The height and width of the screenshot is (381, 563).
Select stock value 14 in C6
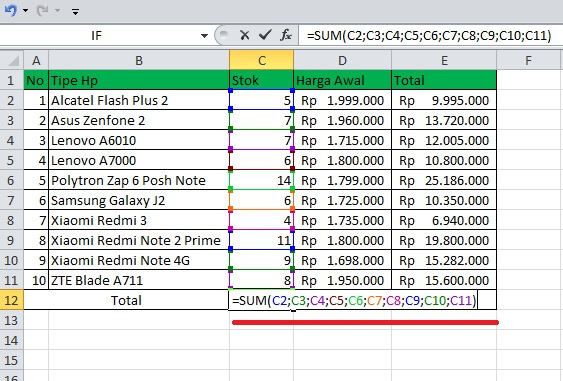261,180
